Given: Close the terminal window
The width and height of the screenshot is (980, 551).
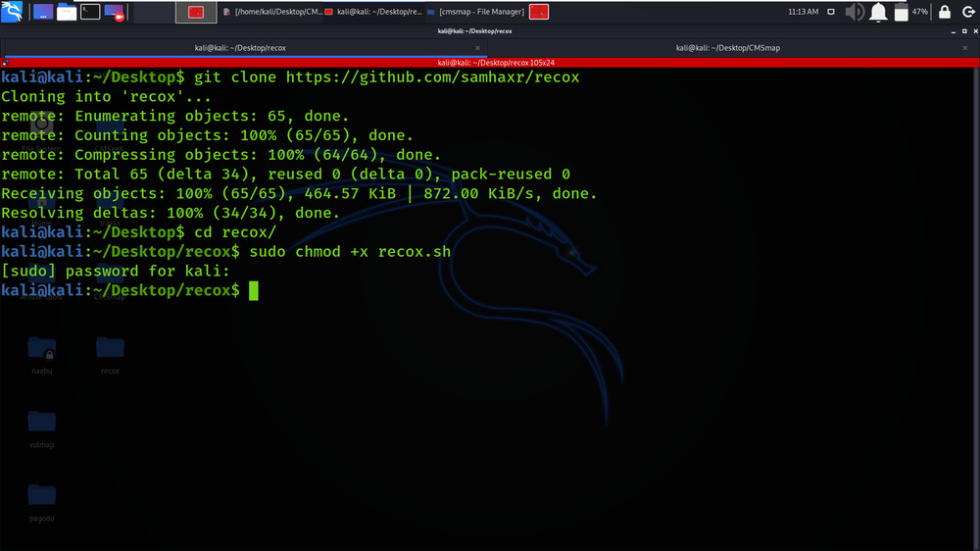Looking at the screenshot, I should [976, 31].
